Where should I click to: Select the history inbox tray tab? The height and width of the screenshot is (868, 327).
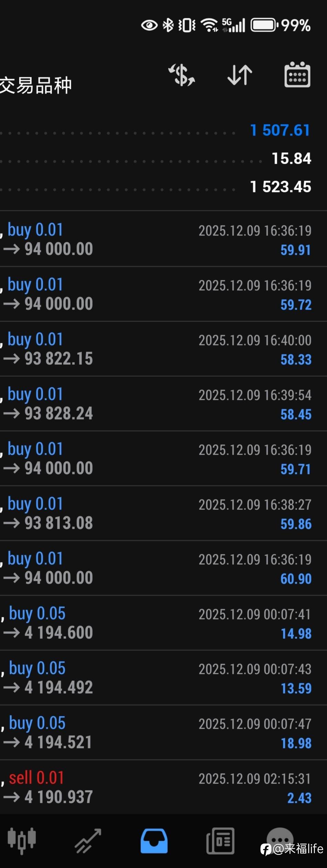coord(154,841)
